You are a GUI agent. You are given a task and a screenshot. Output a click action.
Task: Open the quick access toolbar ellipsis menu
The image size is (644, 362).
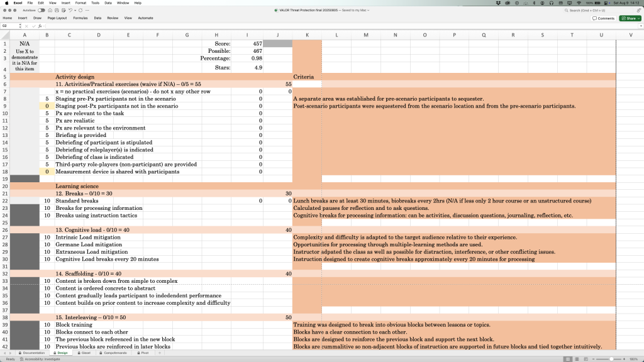[87, 10]
